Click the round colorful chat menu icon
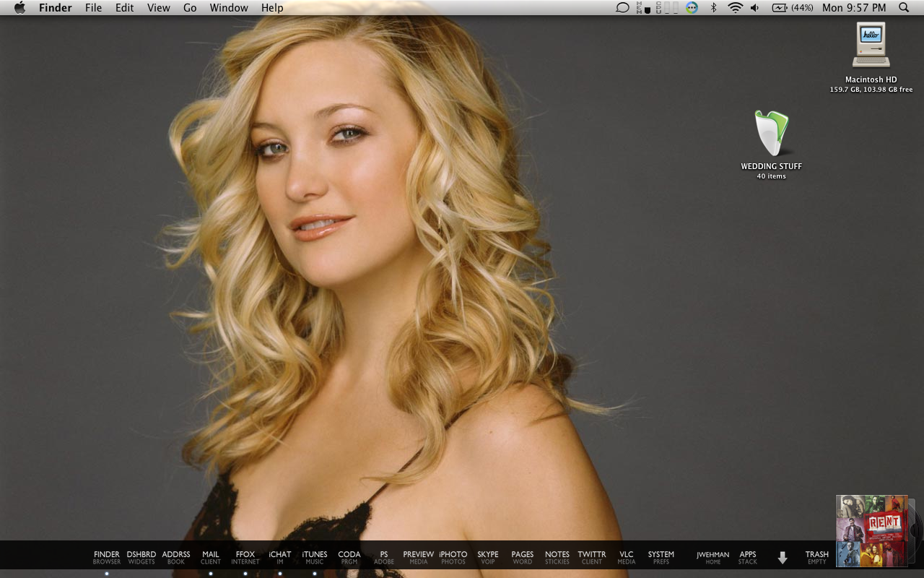Image resolution: width=924 pixels, height=578 pixels. (692, 8)
